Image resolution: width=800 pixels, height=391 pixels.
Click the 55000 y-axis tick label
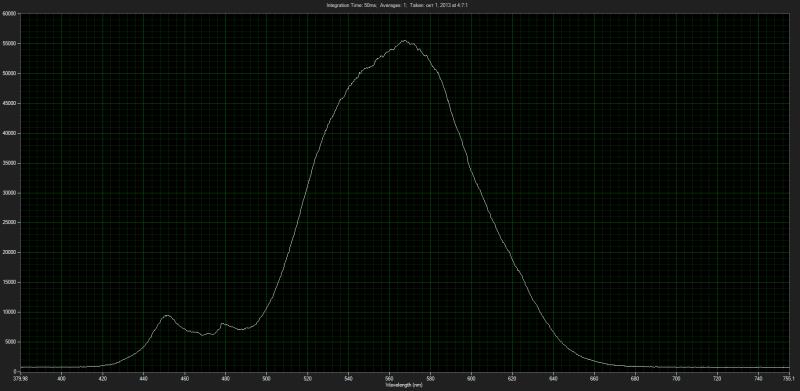tap(10, 43)
